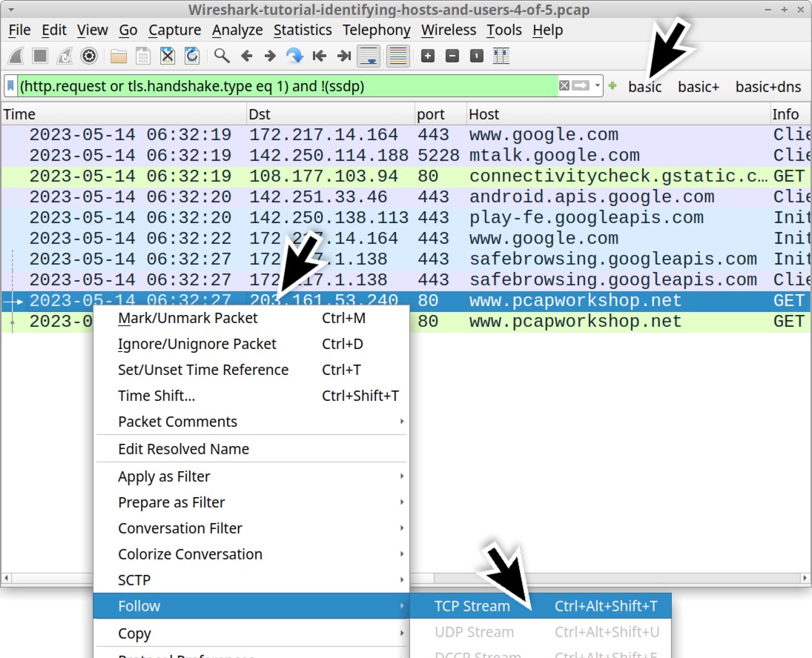812x658 pixels.
Task: Clear the display filter text
Action: (x=564, y=86)
